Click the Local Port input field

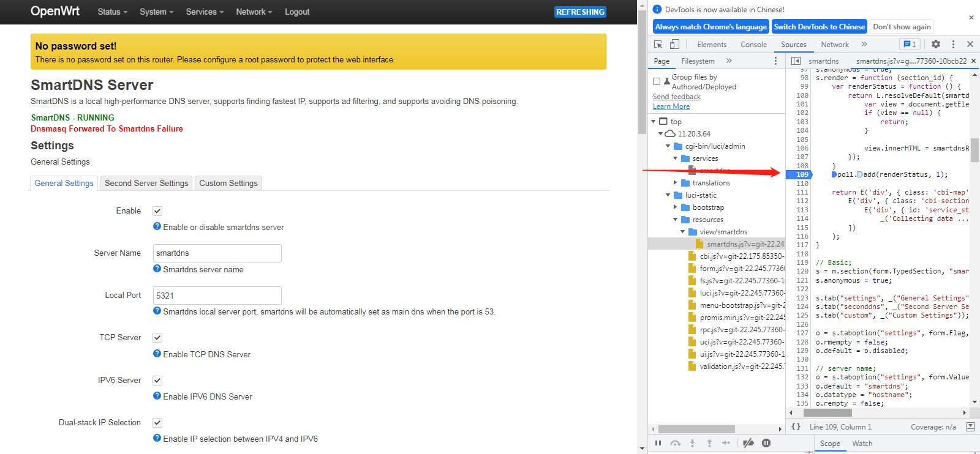point(217,296)
